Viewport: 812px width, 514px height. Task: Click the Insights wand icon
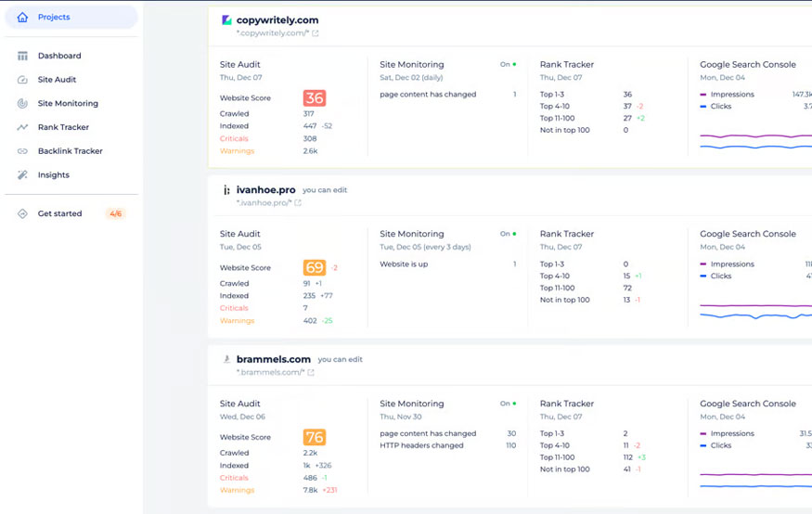click(x=22, y=175)
